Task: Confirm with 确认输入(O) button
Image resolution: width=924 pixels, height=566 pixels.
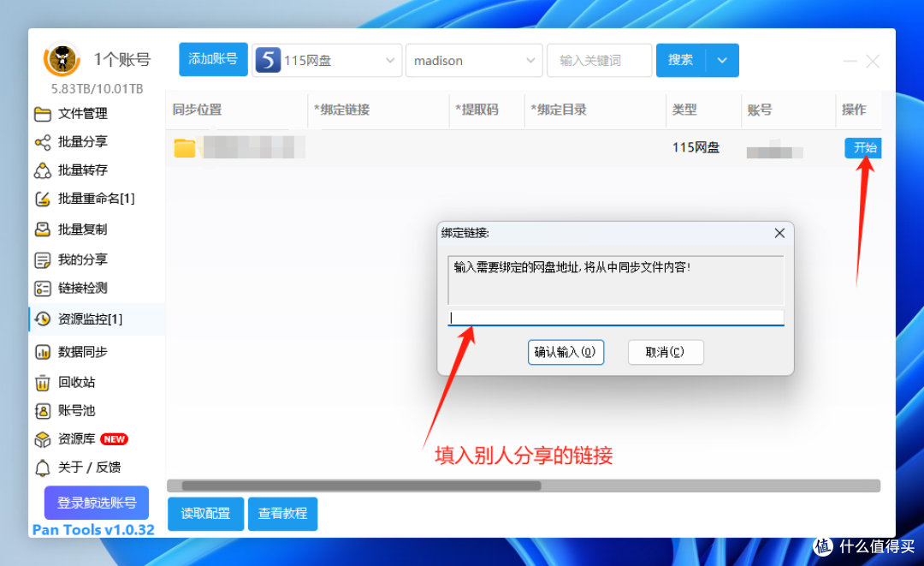Action: point(566,352)
